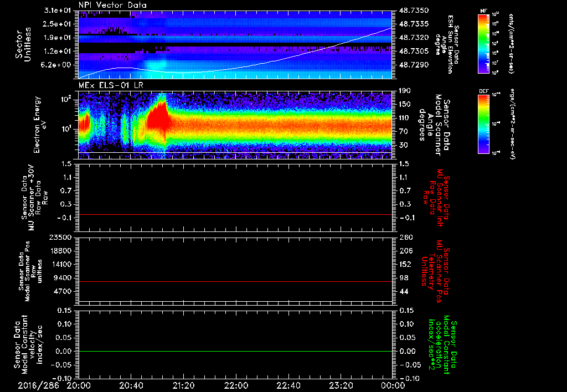Click the 110 scanner angle tick

(405, 118)
